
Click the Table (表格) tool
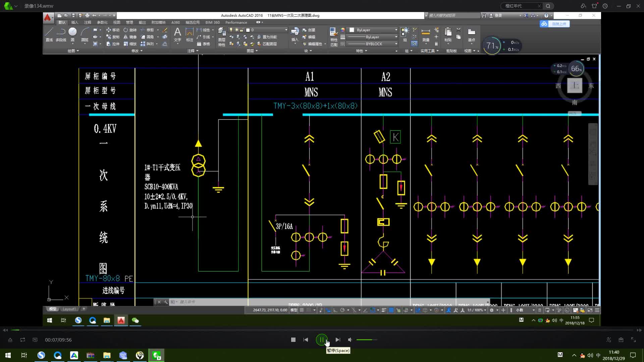tap(203, 44)
